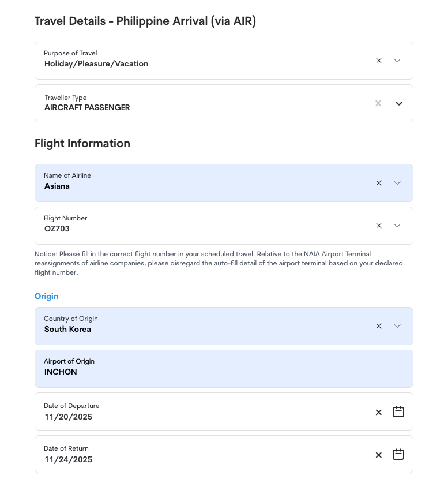Open the Flight Number dropdown chevron
448x479 pixels.
coord(397,226)
